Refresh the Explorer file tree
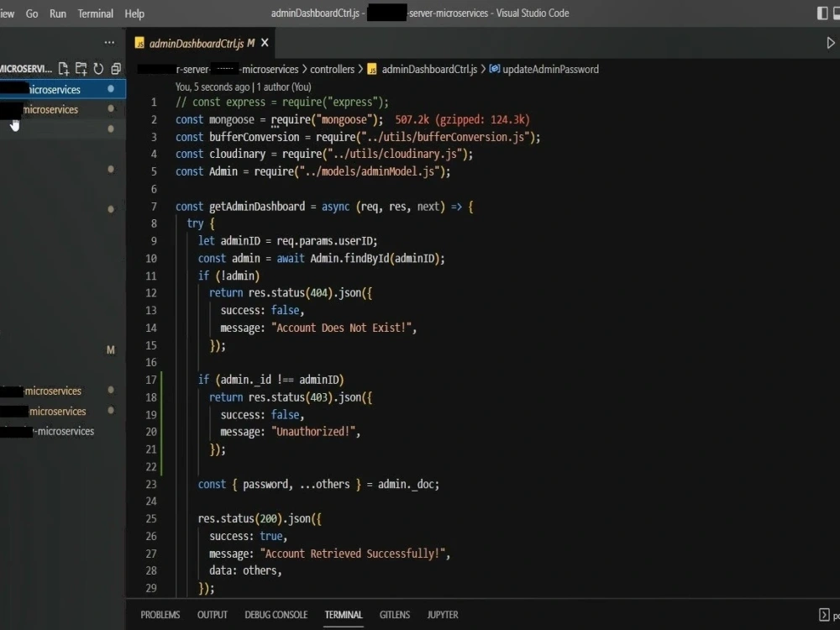This screenshot has height=630, width=840. tap(98, 69)
